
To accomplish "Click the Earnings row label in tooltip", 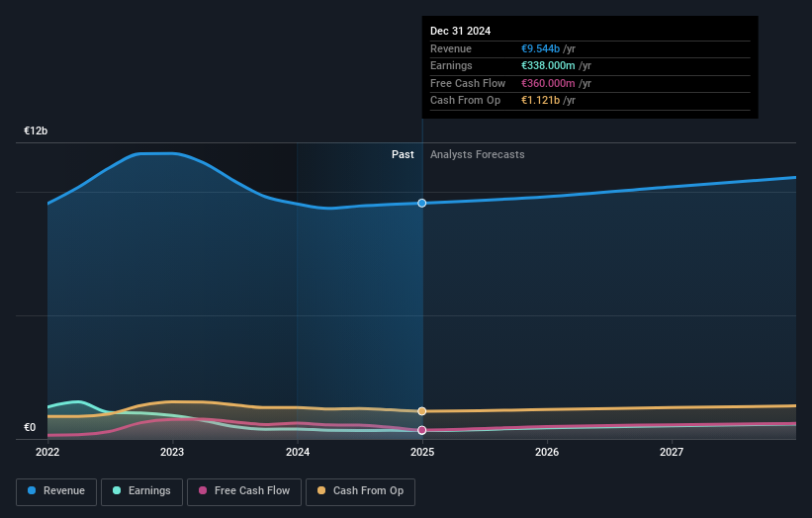I will pos(451,65).
